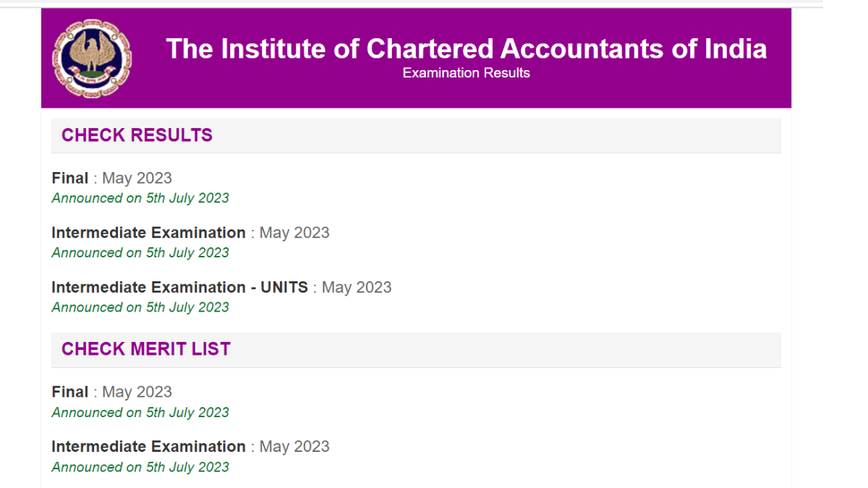868x488 pixels.
Task: Click announcement date below Intermediate Examination - UNITS
Action: click(x=140, y=307)
